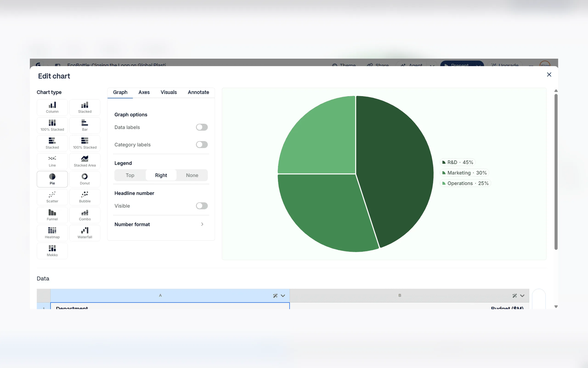Pick the horizontal 100% Stacked bar chart

click(x=85, y=143)
